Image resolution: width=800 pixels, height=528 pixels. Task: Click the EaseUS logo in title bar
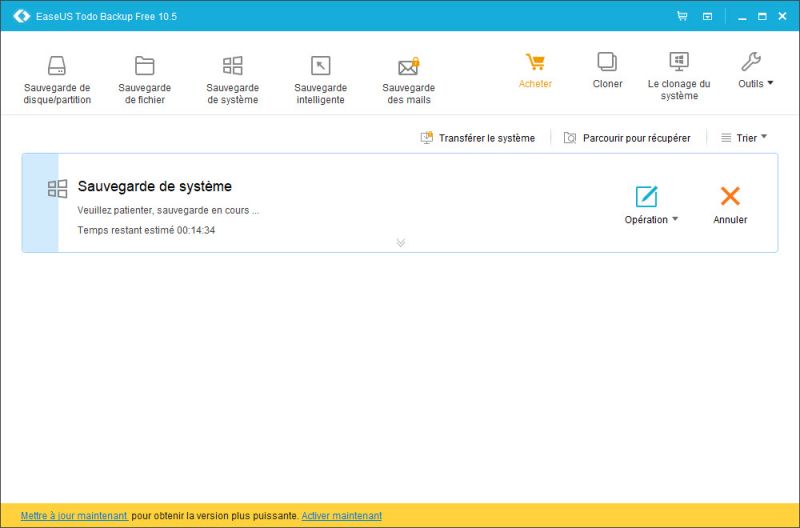(21, 16)
